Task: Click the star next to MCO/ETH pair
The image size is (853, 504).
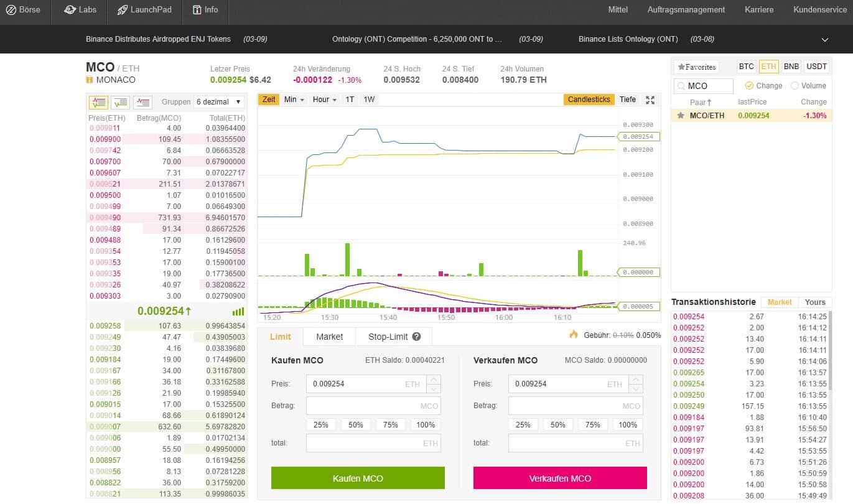Action: 681,116
